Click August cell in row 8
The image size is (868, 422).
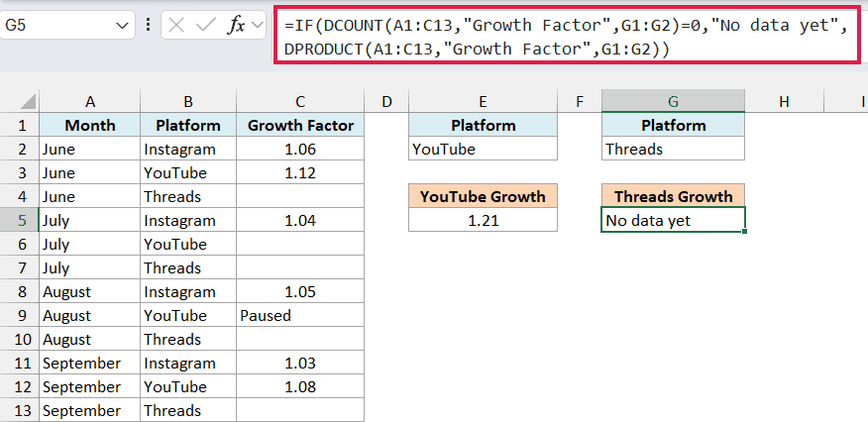[90, 292]
